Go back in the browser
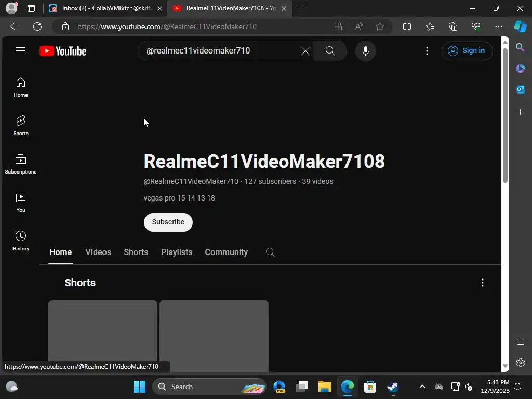This screenshot has width=532, height=399. pyautogui.click(x=15, y=26)
